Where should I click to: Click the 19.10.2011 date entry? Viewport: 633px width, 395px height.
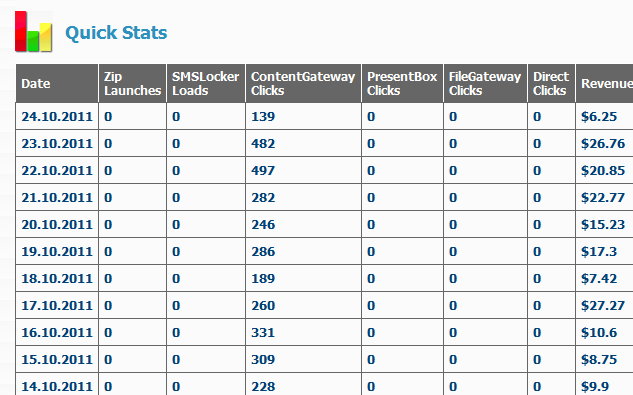57,252
